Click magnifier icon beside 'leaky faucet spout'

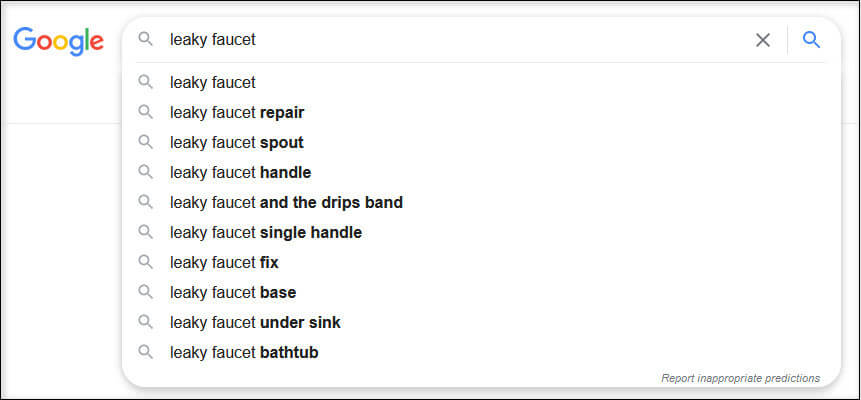point(146,142)
